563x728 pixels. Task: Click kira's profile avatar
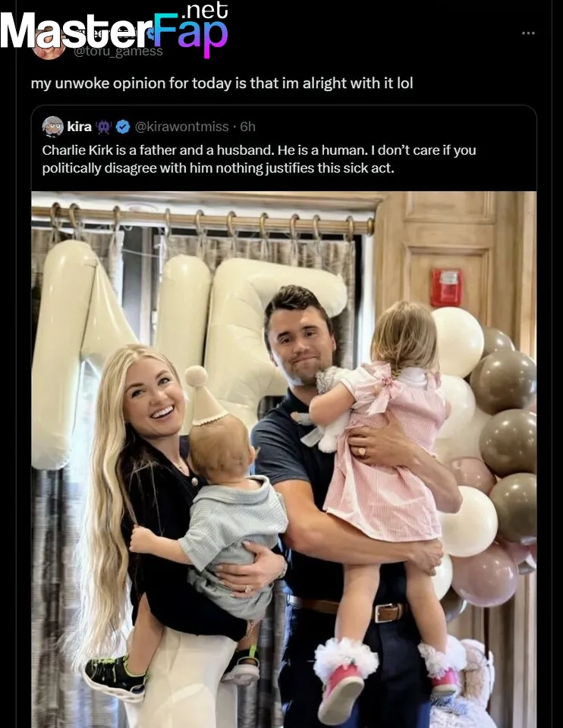tap(52, 127)
